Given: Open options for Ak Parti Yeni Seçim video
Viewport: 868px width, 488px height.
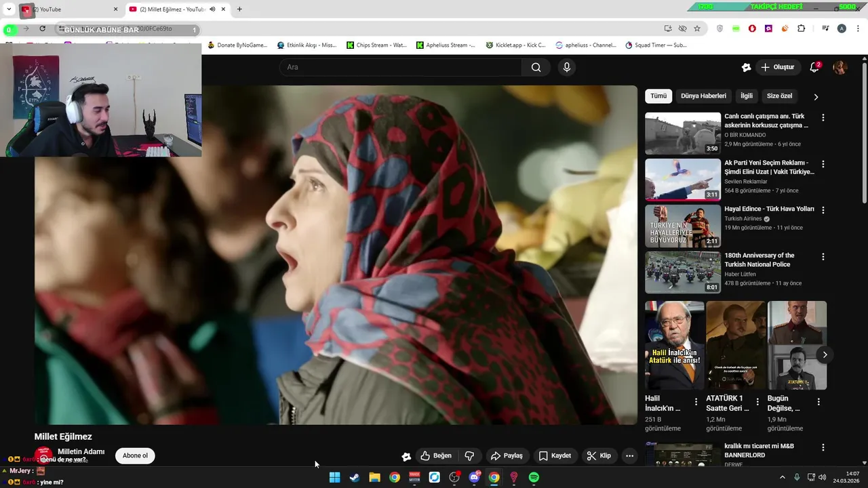Looking at the screenshot, I should (x=823, y=164).
